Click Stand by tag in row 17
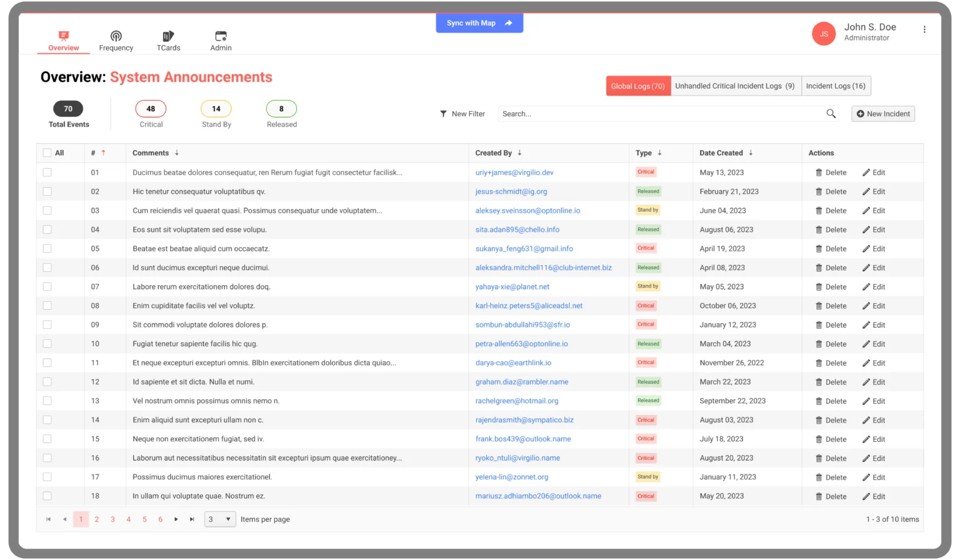 (647, 477)
